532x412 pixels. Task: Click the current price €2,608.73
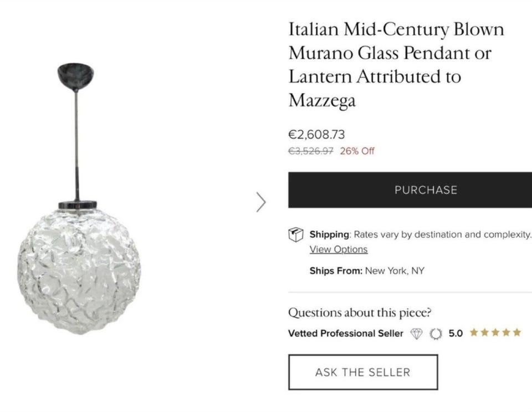point(316,134)
